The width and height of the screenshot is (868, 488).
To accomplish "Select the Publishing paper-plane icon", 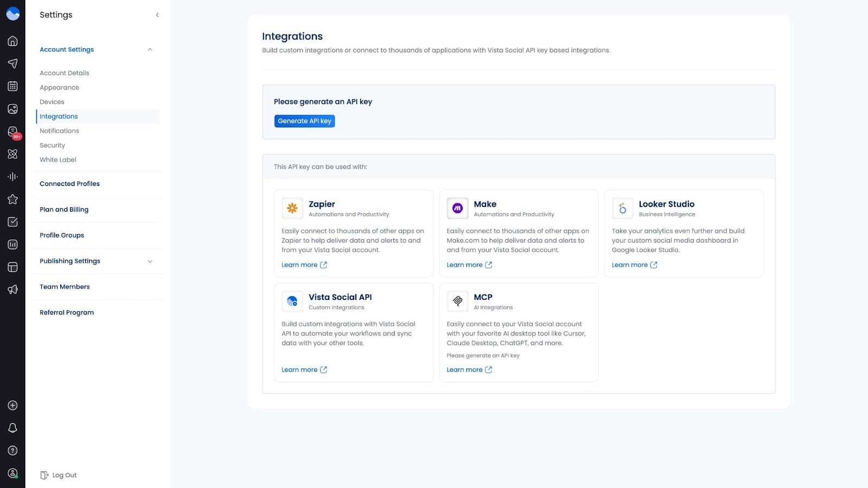I will 12,63.
